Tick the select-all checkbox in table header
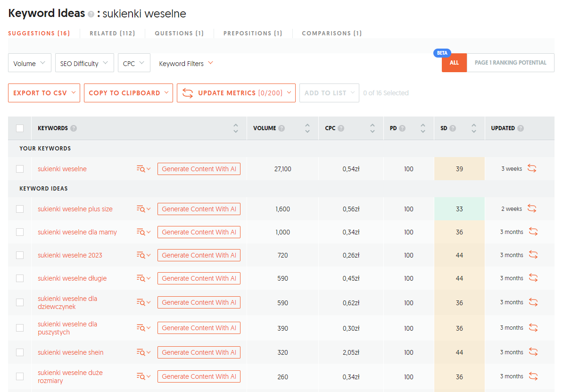Image resolution: width=563 pixels, height=392 pixels. pyautogui.click(x=20, y=128)
